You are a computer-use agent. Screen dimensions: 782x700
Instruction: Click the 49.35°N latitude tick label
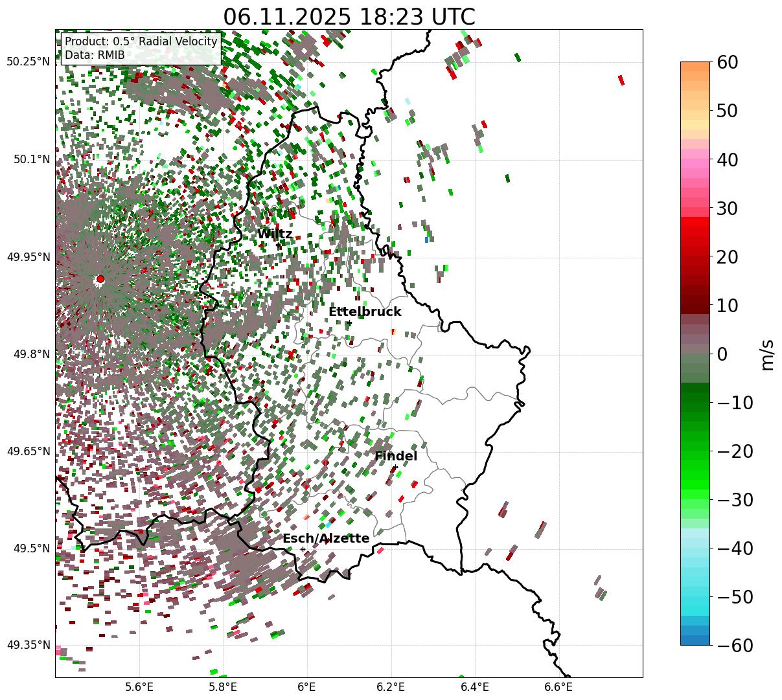(28, 645)
